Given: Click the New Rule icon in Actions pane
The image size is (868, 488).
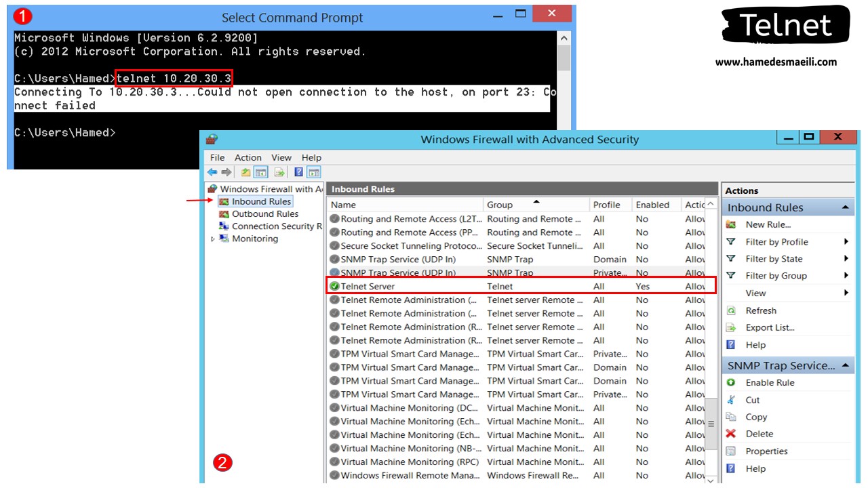Looking at the screenshot, I should click(x=731, y=224).
